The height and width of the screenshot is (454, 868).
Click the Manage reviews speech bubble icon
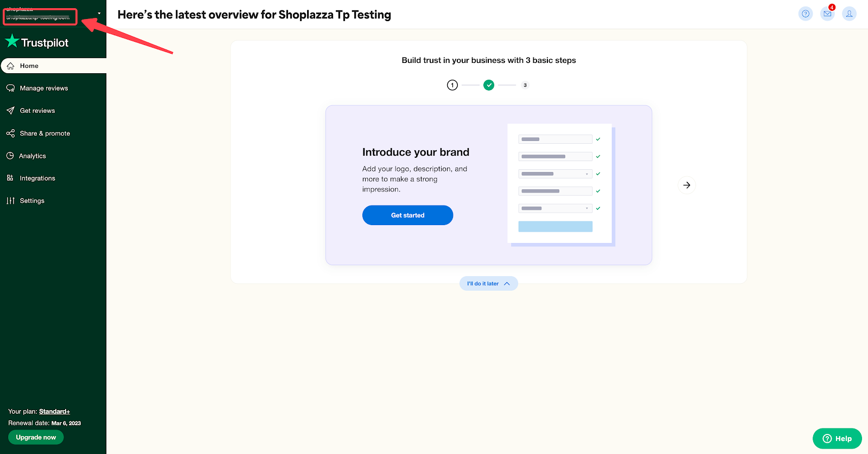click(10, 88)
